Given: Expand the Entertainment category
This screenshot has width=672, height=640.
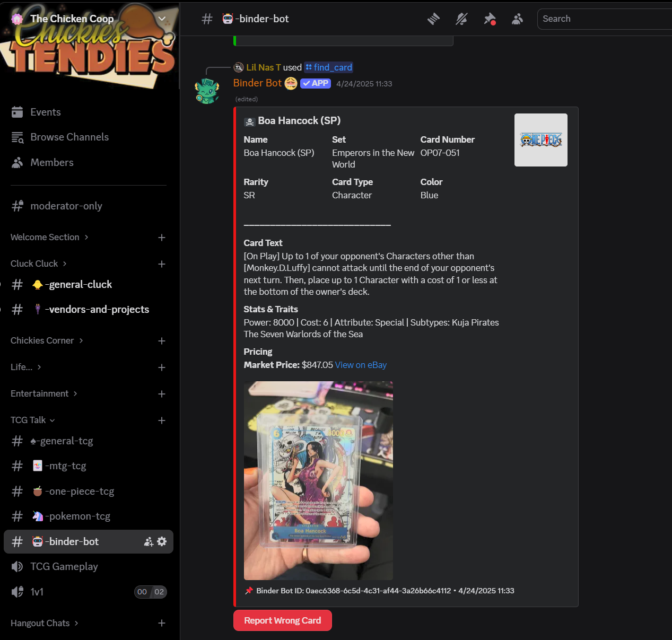Looking at the screenshot, I should pos(44,393).
